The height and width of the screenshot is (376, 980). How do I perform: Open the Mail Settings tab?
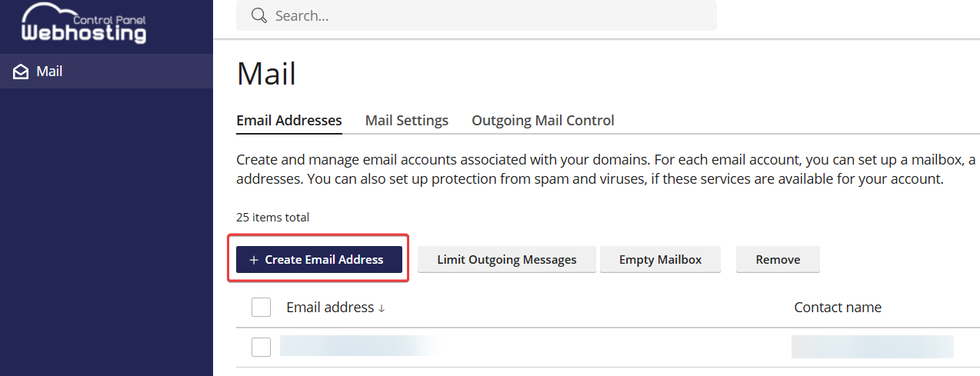click(407, 121)
